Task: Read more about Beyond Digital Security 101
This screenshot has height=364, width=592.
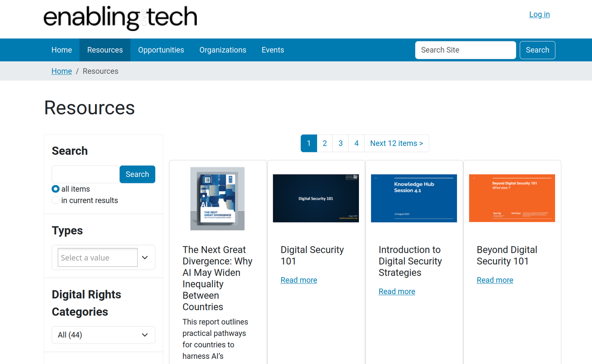Action: pos(495,280)
